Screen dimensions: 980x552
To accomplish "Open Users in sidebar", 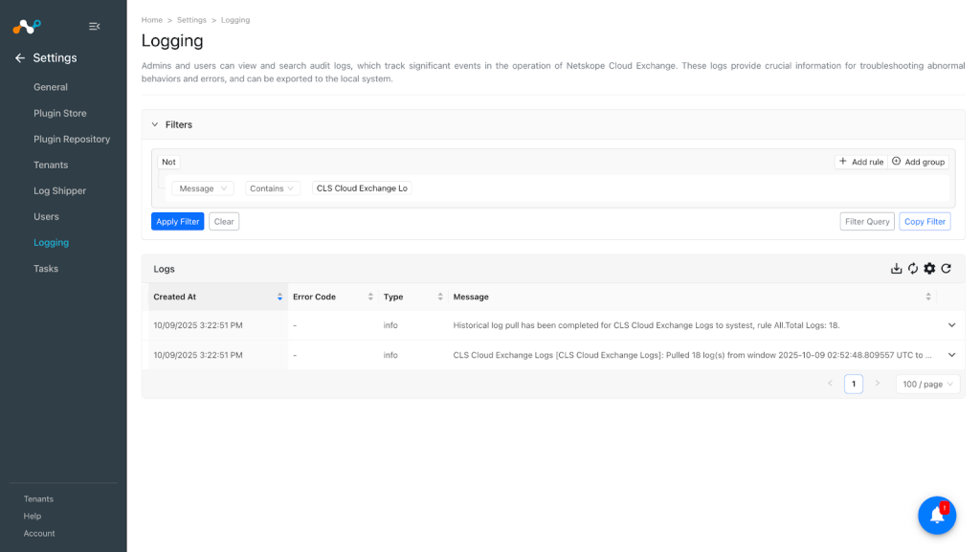I will click(x=46, y=216).
